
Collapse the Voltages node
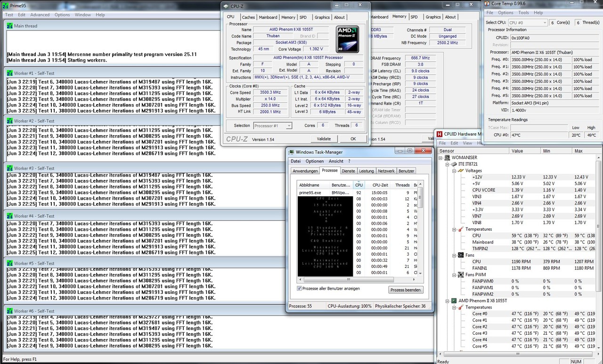tap(454, 170)
